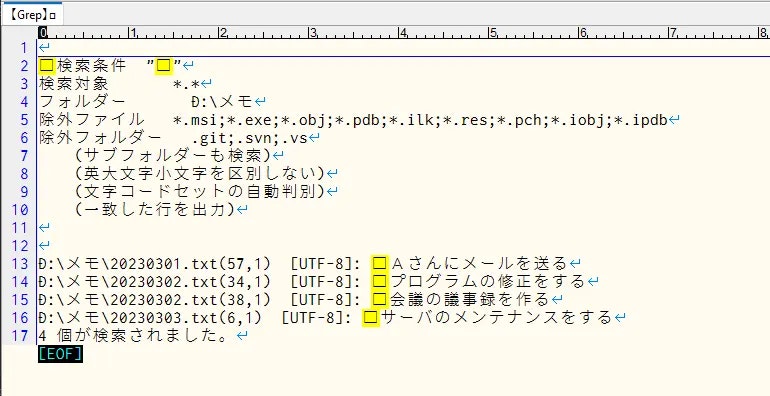Image resolution: width=770 pixels, height=396 pixels.
Task: Click the [EOF] marker
Action: click(60, 354)
